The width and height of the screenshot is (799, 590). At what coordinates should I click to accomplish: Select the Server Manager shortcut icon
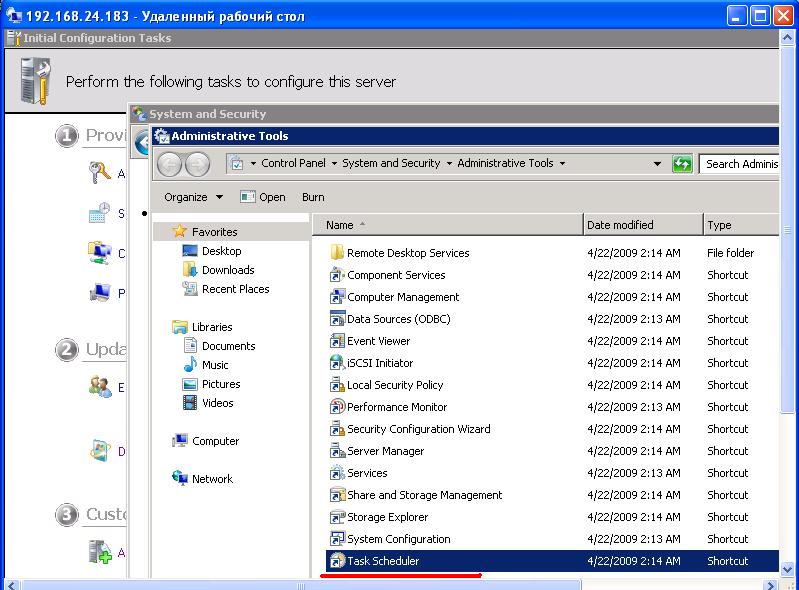pyautogui.click(x=337, y=450)
